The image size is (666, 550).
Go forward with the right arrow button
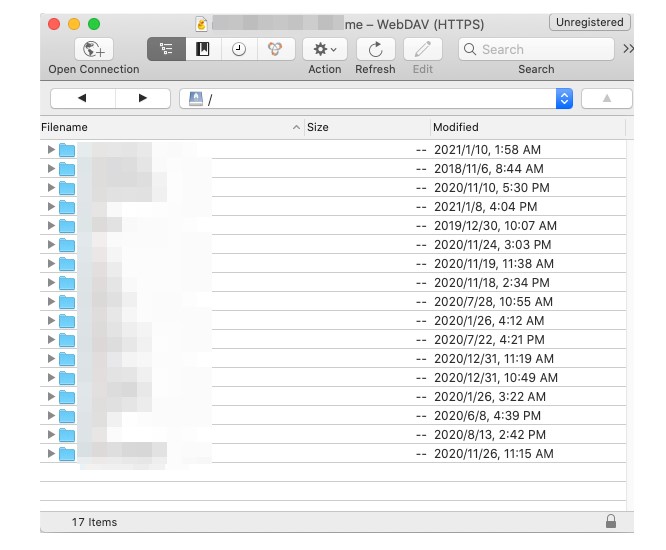pos(142,98)
